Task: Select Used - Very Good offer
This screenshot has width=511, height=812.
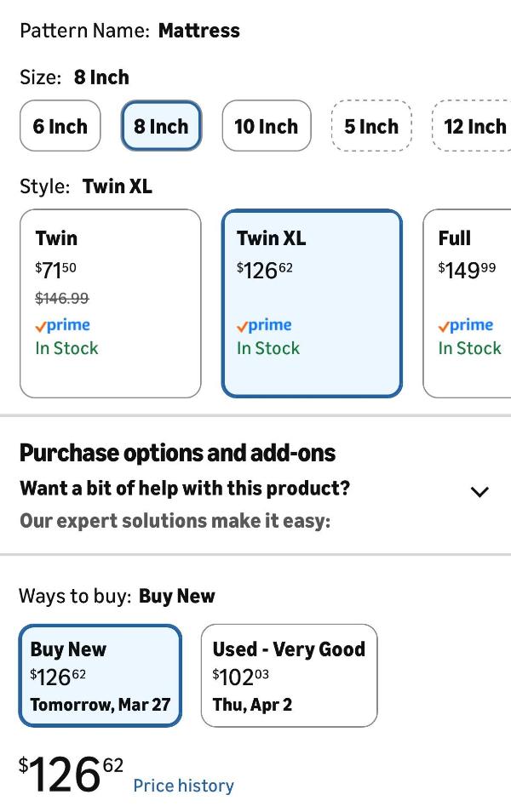Action: [289, 676]
